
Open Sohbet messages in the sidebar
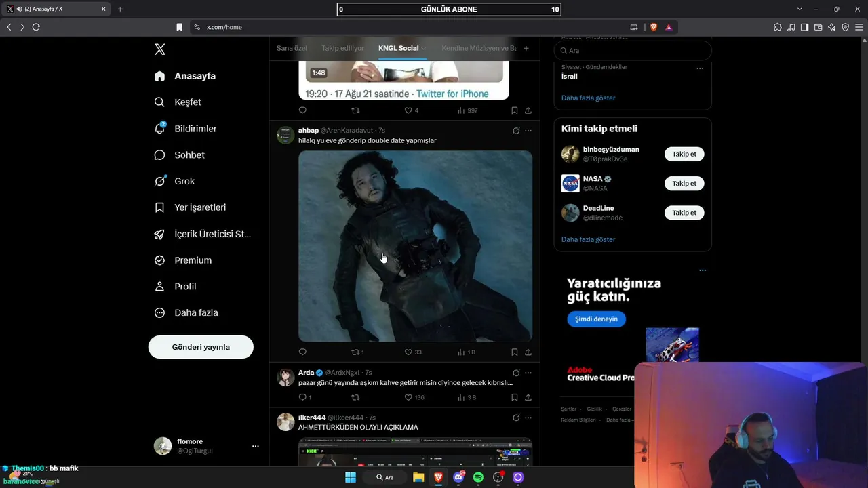pos(179,155)
